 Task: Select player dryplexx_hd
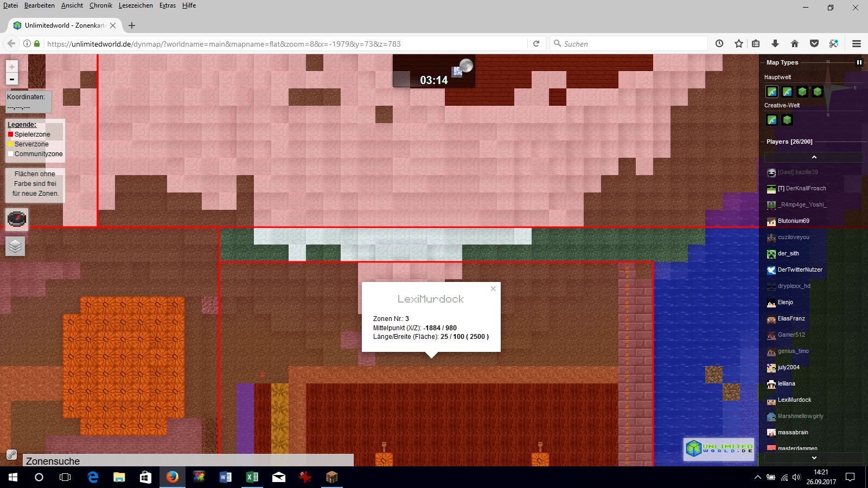pyautogui.click(x=794, y=286)
